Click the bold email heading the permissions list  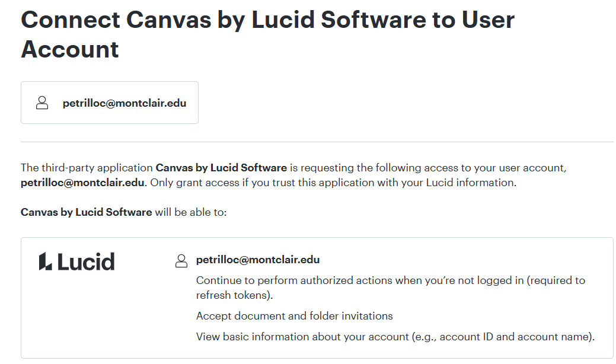coord(258,260)
